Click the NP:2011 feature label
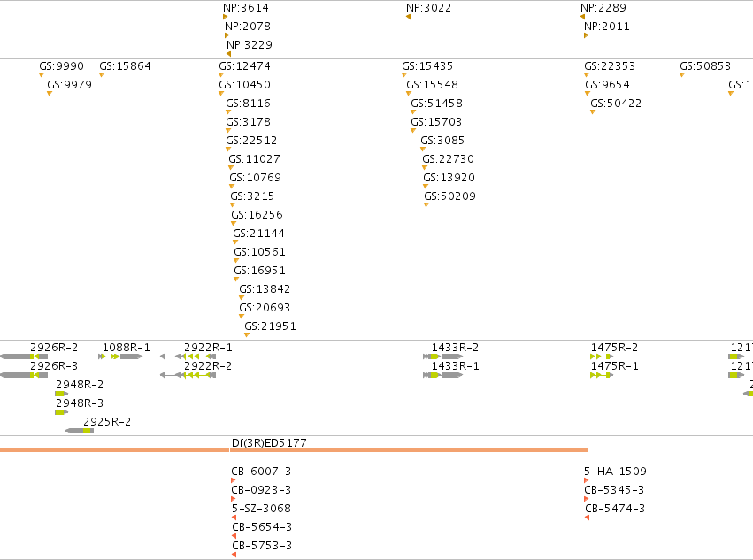The height and width of the screenshot is (560, 753). tap(607, 27)
